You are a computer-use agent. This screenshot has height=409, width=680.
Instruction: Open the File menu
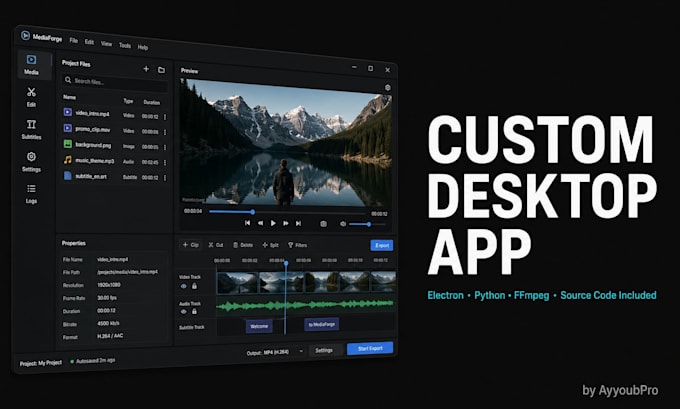[74, 40]
